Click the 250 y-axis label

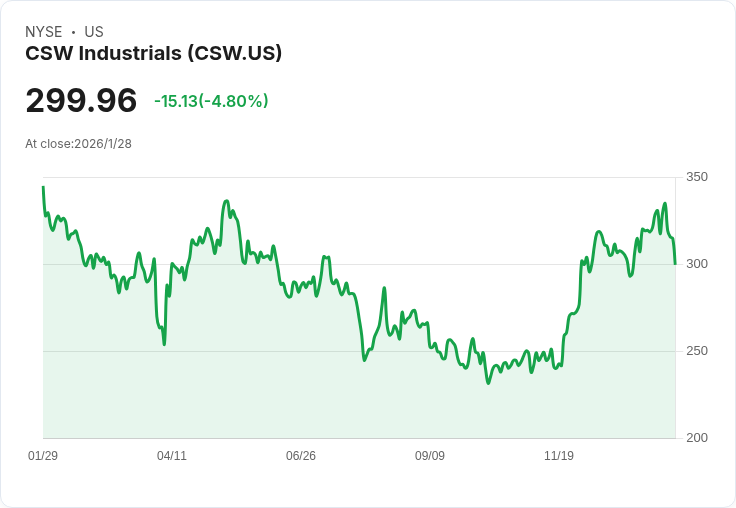697,351
